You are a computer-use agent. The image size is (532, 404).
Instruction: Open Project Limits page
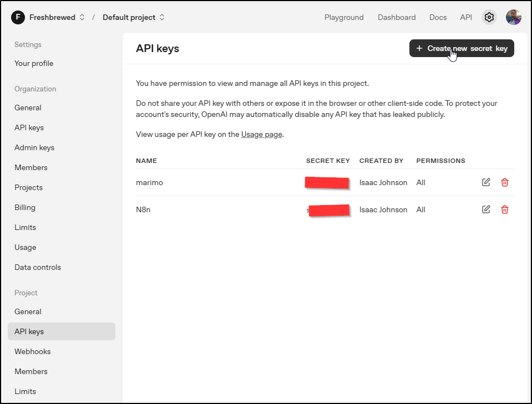25,391
